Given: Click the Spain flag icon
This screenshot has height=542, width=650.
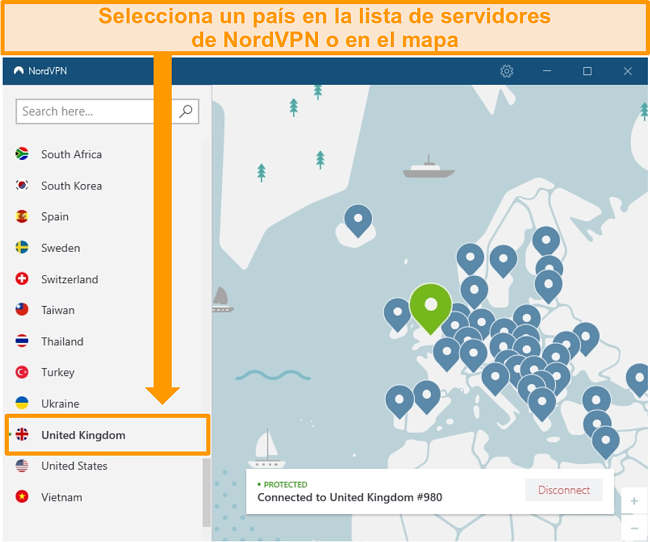Looking at the screenshot, I should pyautogui.click(x=22, y=216).
